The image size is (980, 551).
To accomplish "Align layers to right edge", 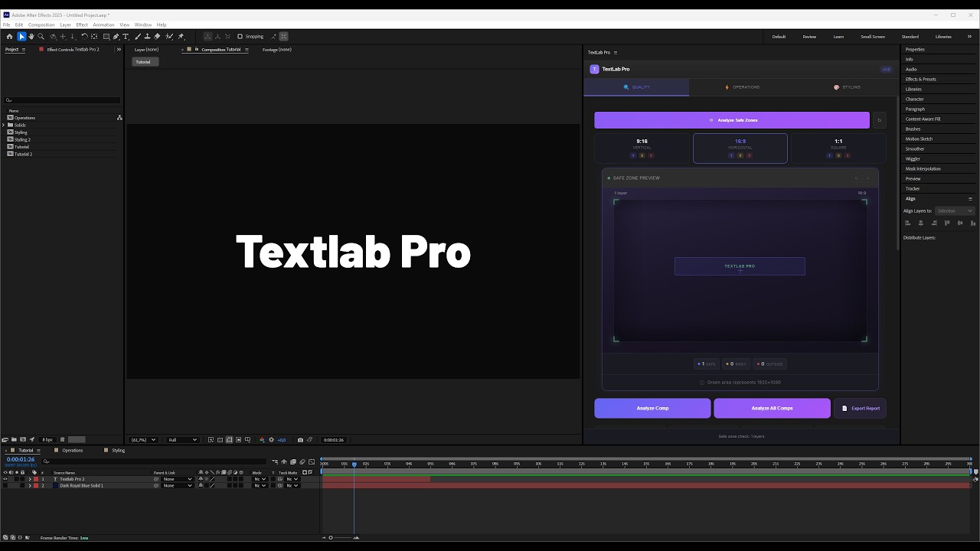I will [934, 223].
